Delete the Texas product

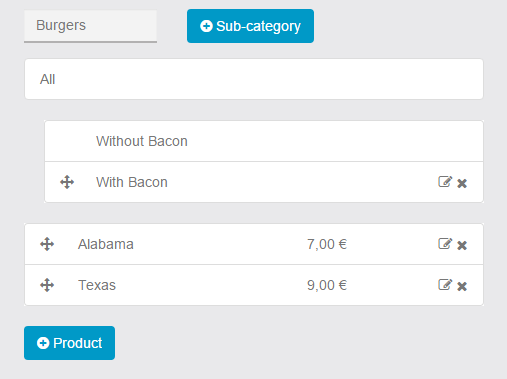pyautogui.click(x=462, y=286)
